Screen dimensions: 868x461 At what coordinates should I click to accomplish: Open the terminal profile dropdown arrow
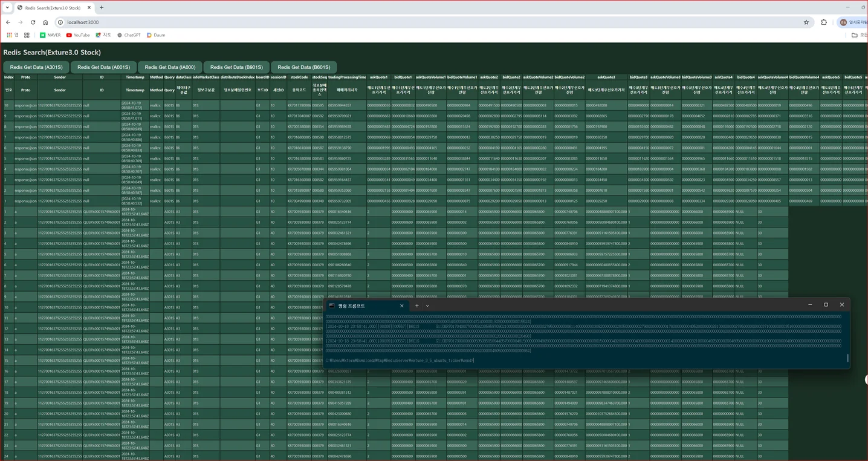[x=427, y=306]
